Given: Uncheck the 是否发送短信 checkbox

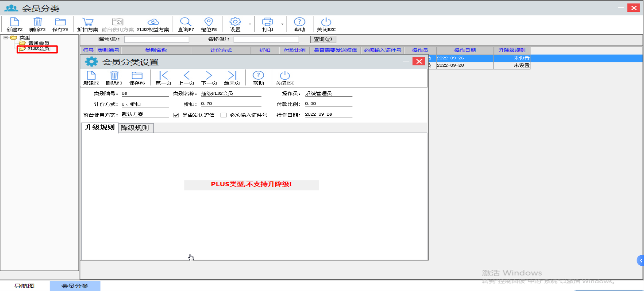Looking at the screenshot, I should pos(176,115).
